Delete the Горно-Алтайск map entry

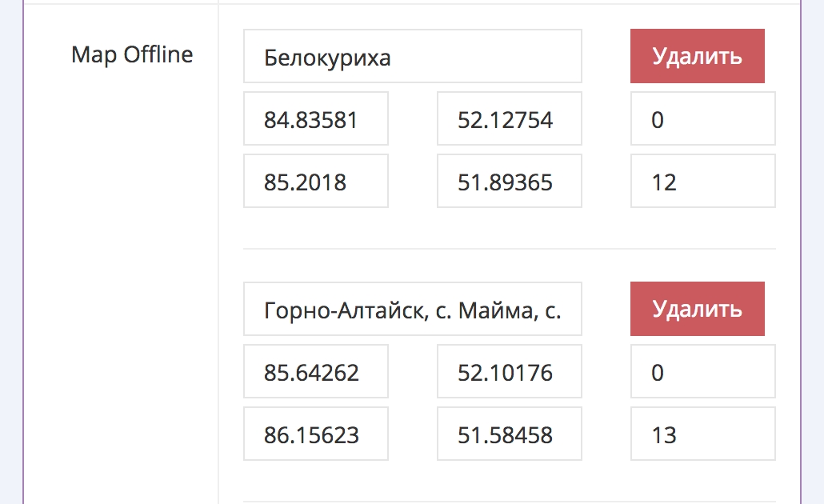click(697, 309)
